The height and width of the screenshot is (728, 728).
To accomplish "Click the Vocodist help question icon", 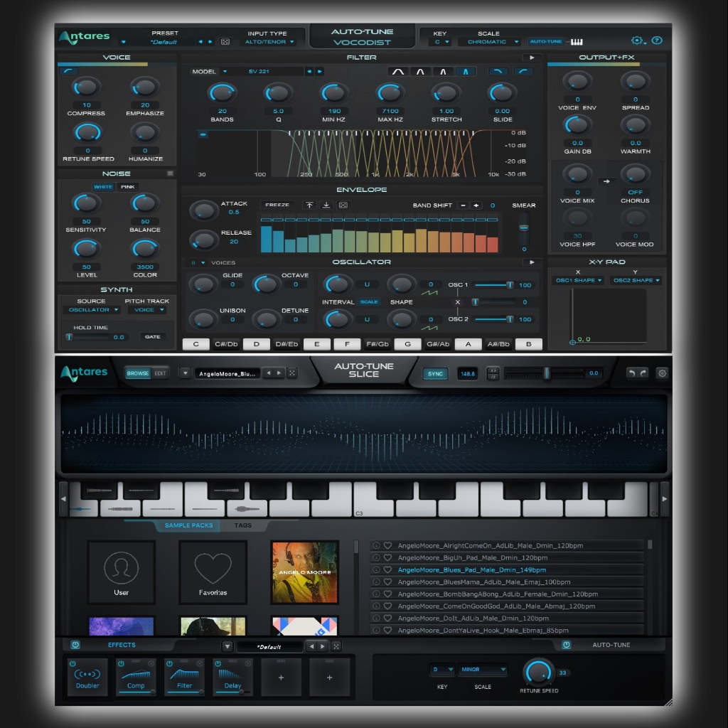I will point(657,41).
